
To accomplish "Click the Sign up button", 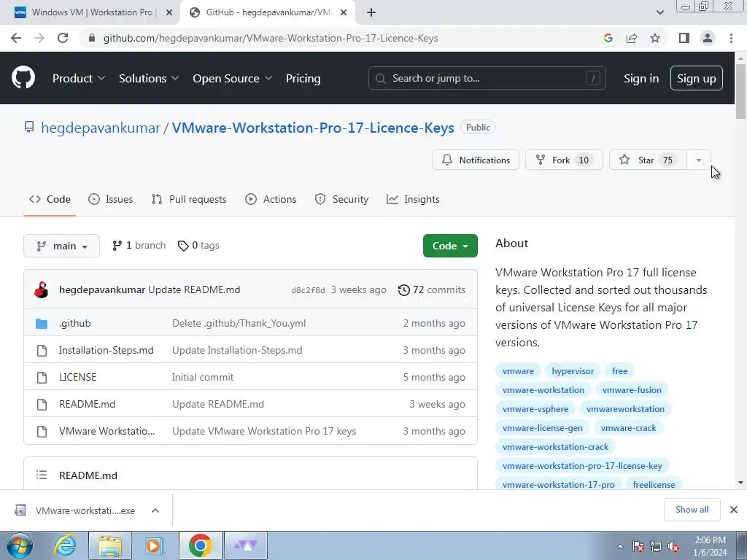I will pyautogui.click(x=696, y=78).
